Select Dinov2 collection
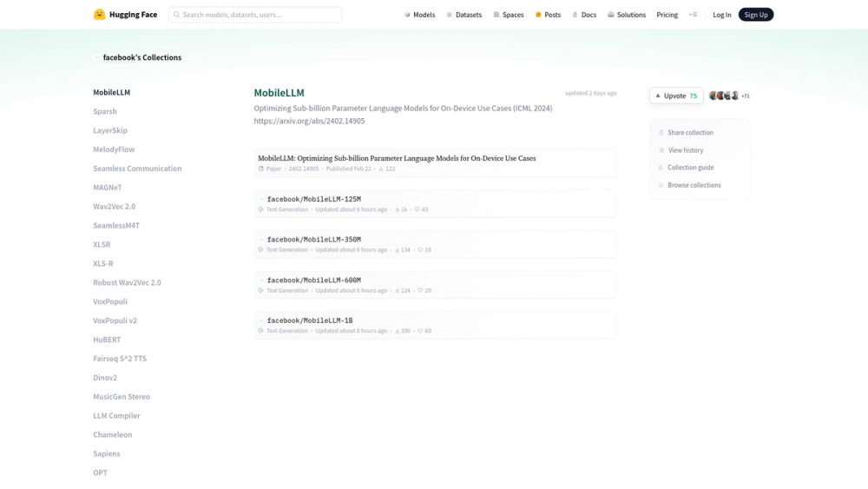This screenshot has height=489, width=868. (105, 378)
